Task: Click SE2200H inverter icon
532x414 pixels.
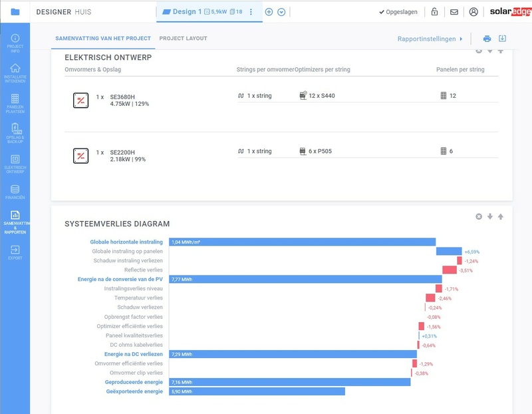Action: click(80, 156)
